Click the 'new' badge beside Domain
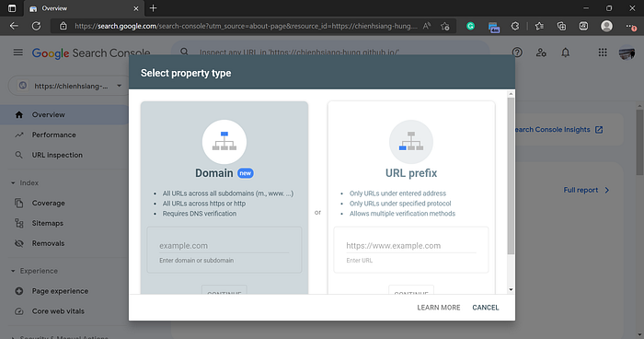This screenshot has height=339, width=644. 246,173
